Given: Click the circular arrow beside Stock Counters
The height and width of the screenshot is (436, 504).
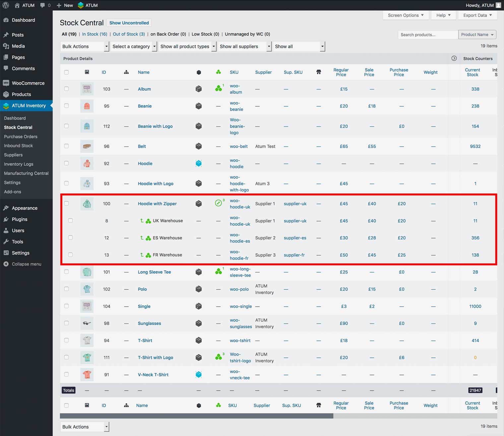Looking at the screenshot, I should [454, 58].
